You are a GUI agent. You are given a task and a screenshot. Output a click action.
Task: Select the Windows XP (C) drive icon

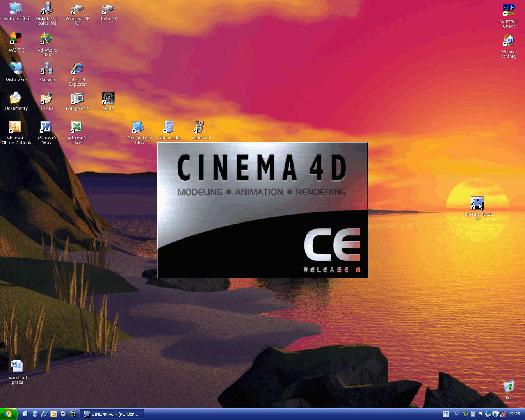click(78, 14)
